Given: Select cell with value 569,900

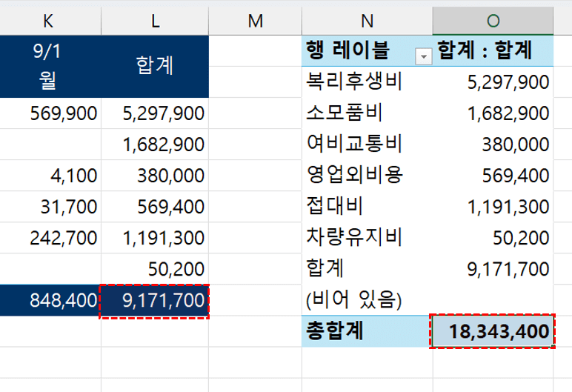Looking at the screenshot, I should (50, 113).
